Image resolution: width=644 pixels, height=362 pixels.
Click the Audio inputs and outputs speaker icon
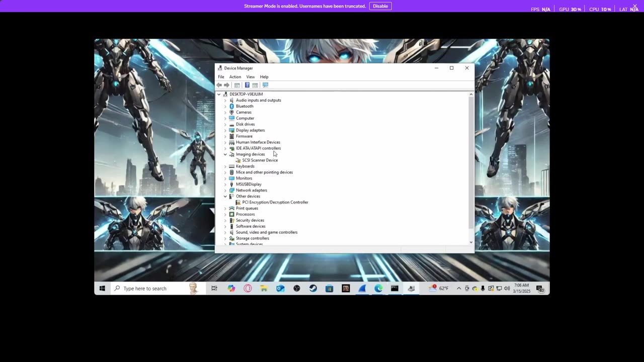tap(231, 100)
